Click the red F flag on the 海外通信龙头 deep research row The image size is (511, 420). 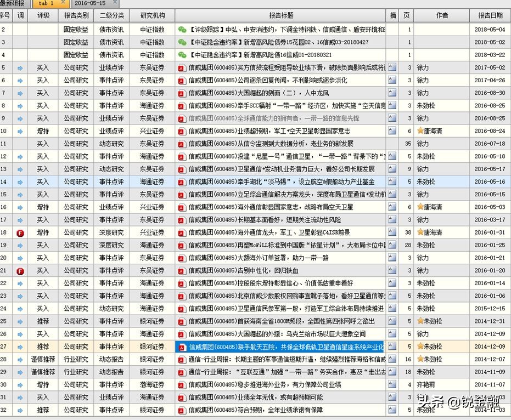coord(20,232)
